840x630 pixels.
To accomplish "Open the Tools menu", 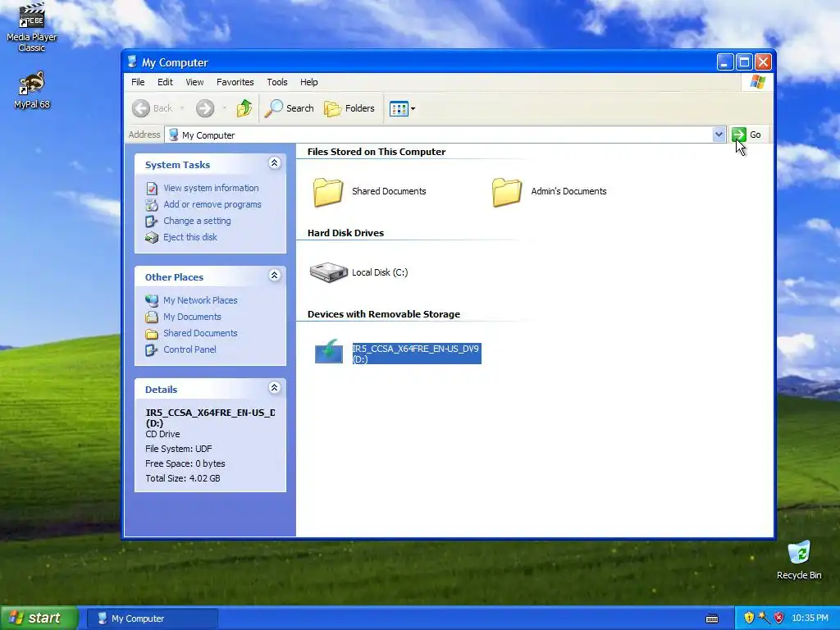I will tap(277, 82).
